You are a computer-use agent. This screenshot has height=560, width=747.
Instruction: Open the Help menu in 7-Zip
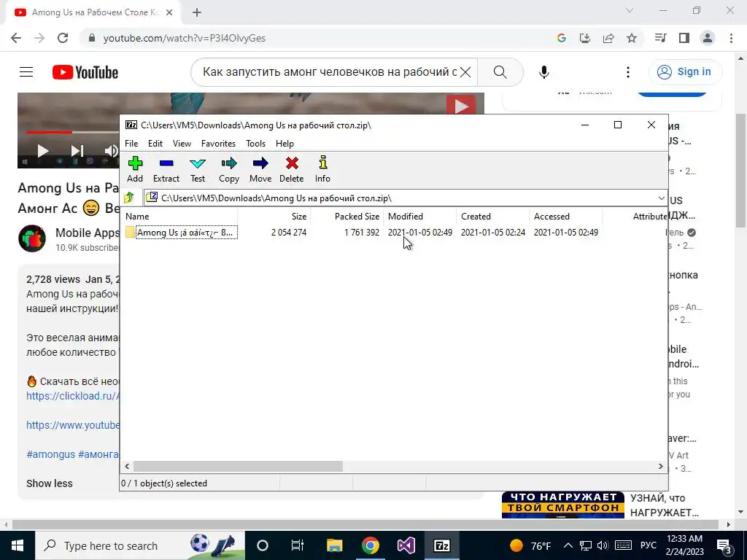285,144
